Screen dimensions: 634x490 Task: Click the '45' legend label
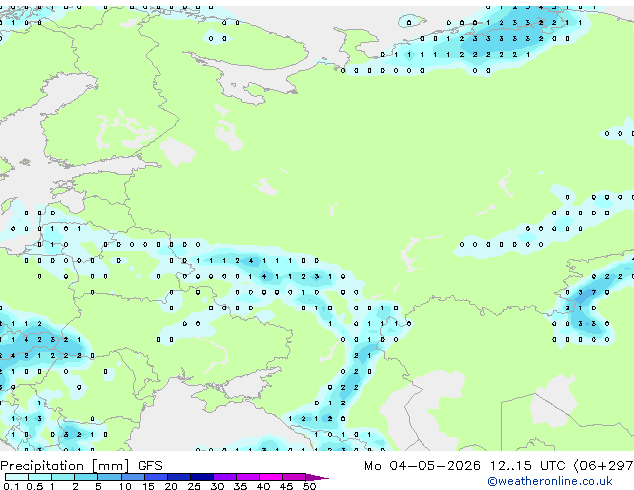point(286,486)
